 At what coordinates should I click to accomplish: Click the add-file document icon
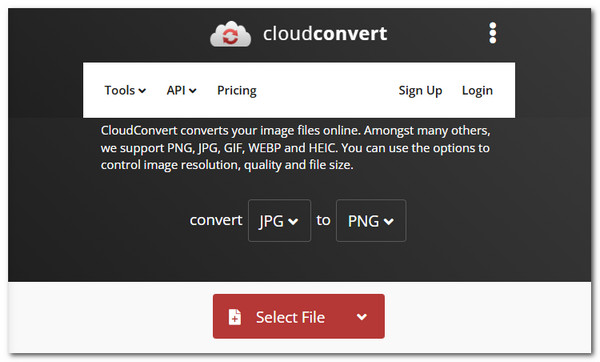pos(235,317)
